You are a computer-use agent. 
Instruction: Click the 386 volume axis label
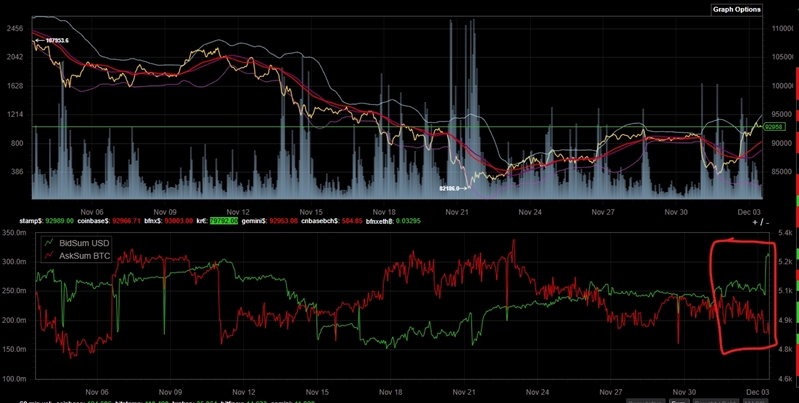pyautogui.click(x=17, y=172)
